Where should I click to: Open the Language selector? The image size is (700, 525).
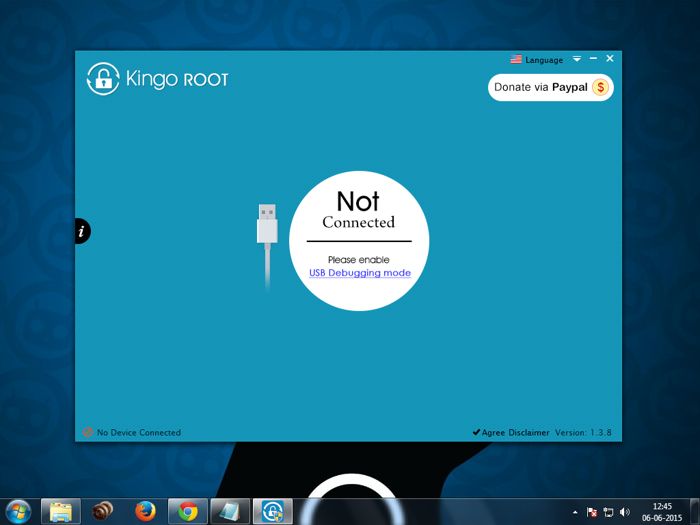coord(544,60)
